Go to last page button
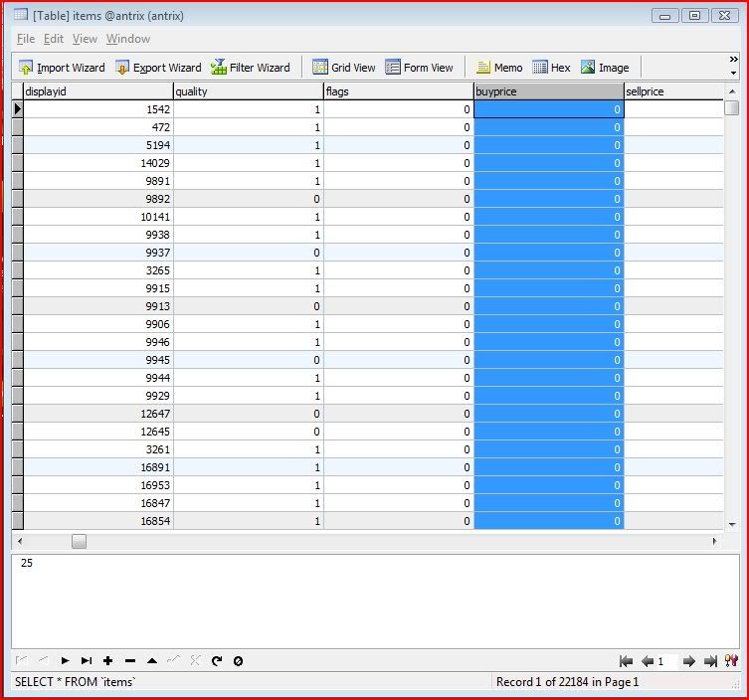 point(710,661)
